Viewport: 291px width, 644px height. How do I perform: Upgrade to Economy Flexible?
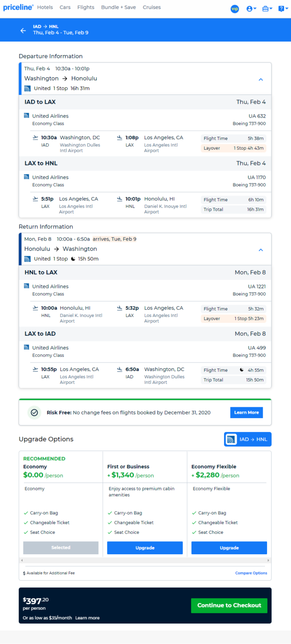coord(229,548)
